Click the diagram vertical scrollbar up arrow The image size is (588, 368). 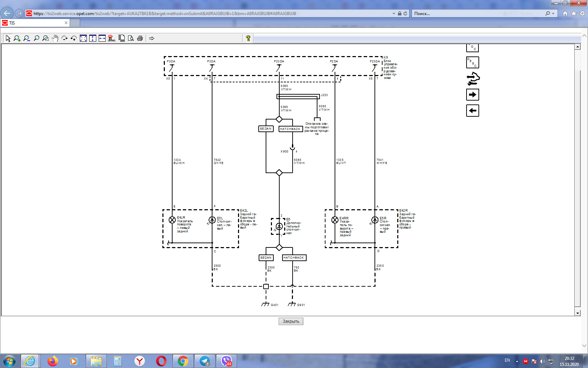click(x=577, y=47)
